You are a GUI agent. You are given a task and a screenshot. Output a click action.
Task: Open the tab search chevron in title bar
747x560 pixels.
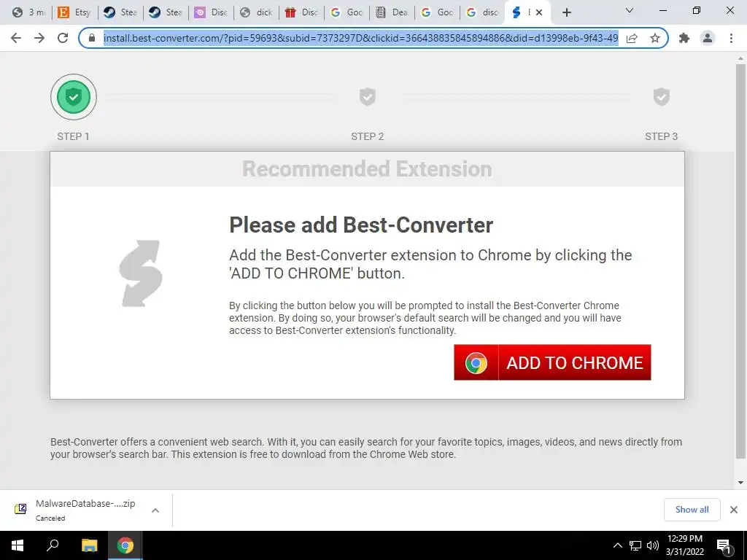[630, 10]
